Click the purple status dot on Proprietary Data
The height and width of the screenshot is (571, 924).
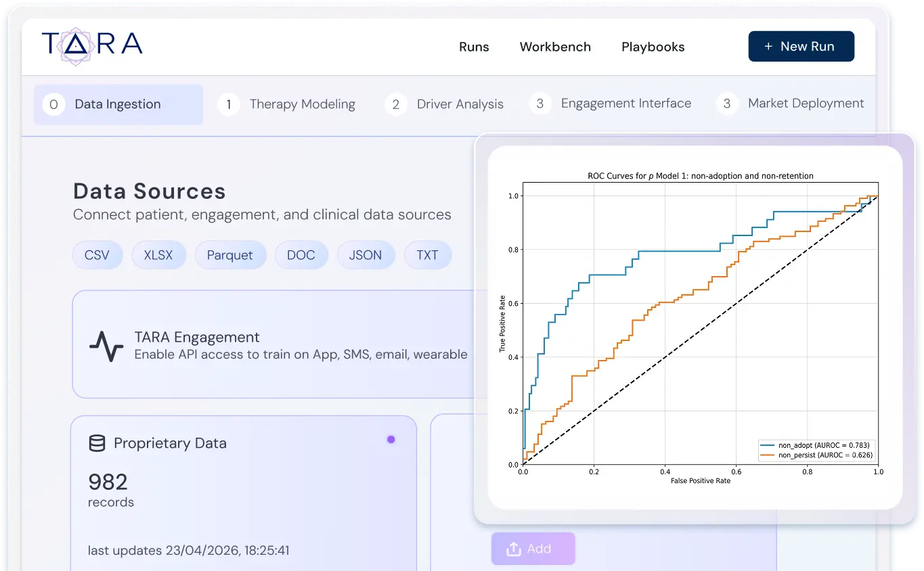click(x=391, y=440)
